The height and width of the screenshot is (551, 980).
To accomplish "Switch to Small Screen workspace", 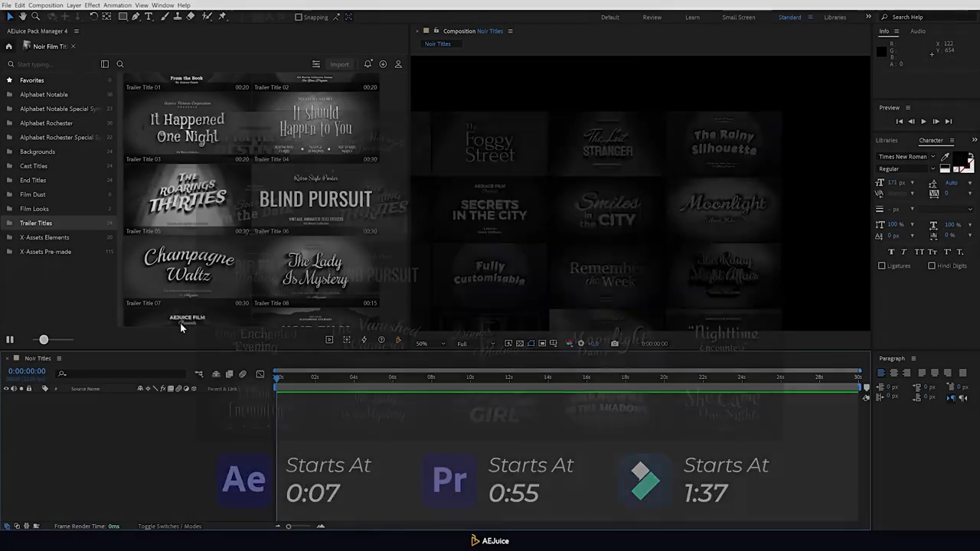I will pos(738,17).
